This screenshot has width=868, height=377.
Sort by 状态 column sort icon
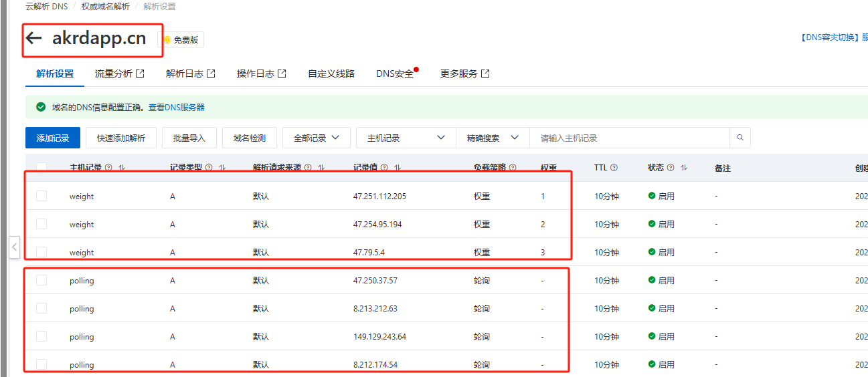683,168
